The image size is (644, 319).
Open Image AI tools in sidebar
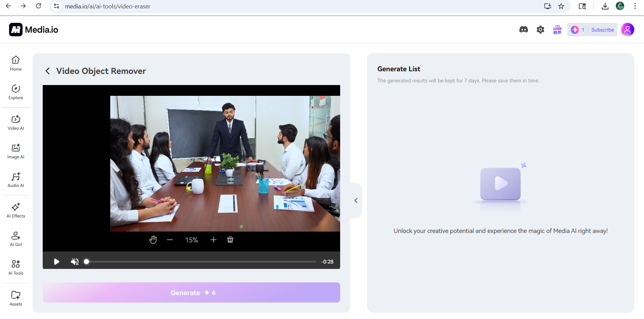pos(16,151)
